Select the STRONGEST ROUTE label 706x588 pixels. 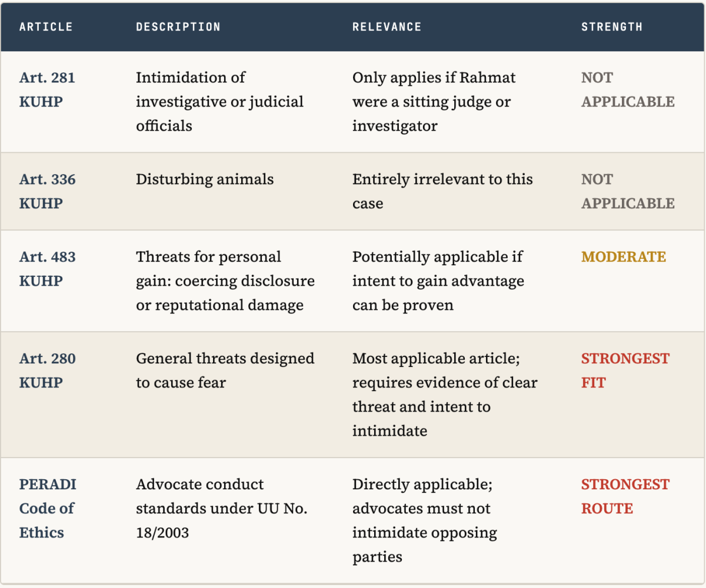(625, 496)
